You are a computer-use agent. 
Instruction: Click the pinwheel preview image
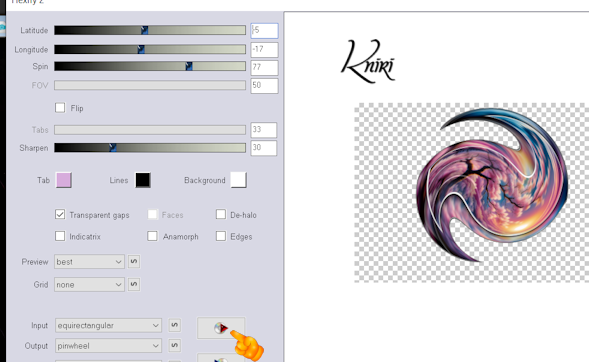point(492,185)
